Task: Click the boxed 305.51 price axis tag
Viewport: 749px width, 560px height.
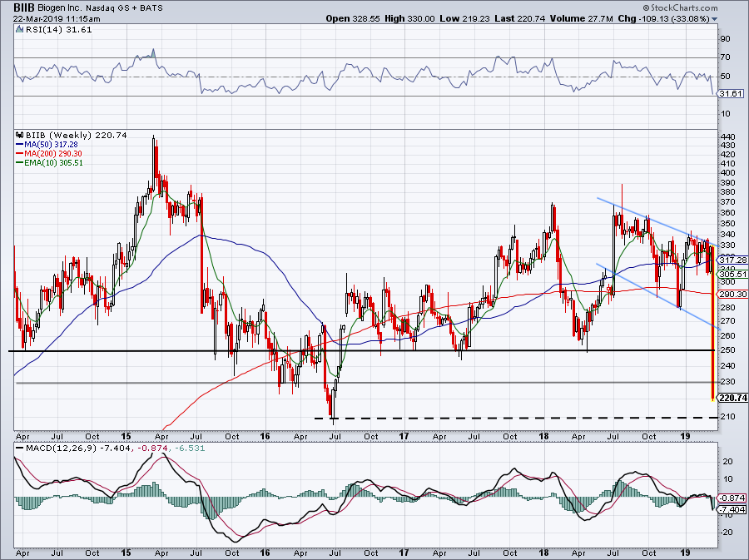Action: pyautogui.click(x=732, y=274)
